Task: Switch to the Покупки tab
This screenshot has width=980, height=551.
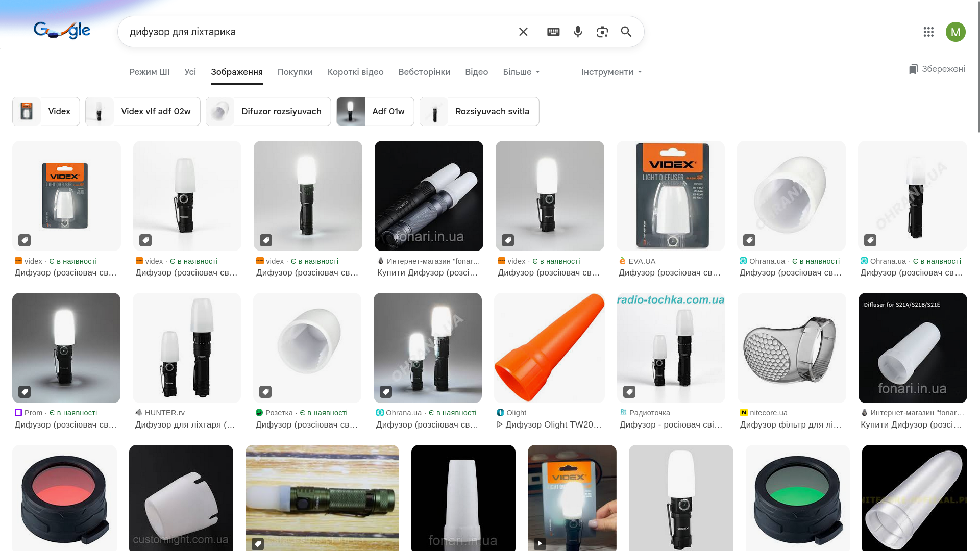Action: coord(295,72)
